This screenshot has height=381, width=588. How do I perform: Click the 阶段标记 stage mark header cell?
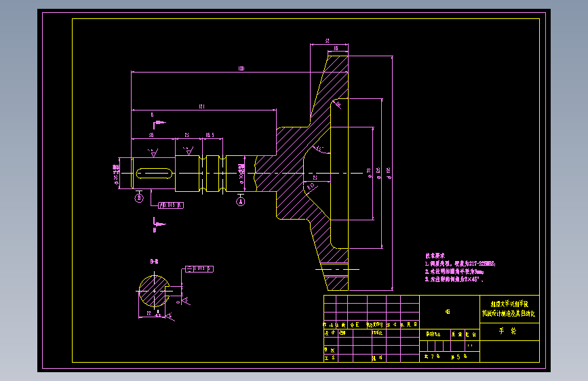coord(434,334)
